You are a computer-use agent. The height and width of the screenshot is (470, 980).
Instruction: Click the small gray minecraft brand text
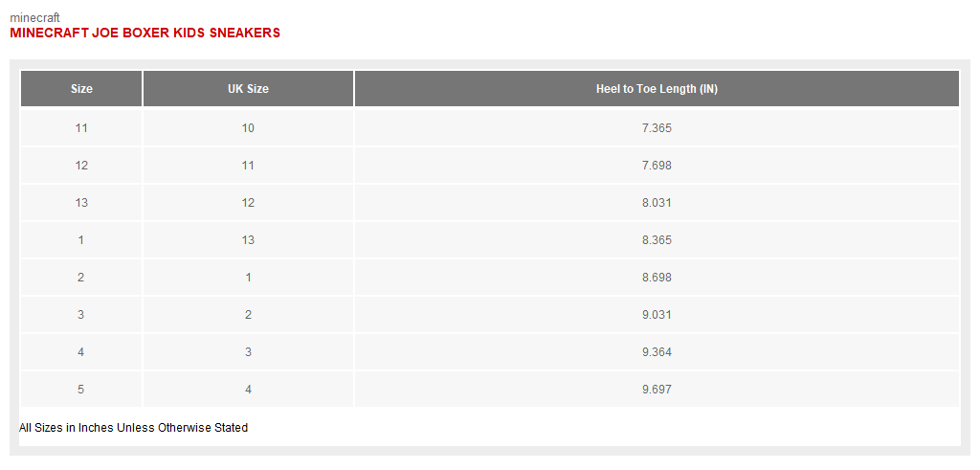pos(34,17)
